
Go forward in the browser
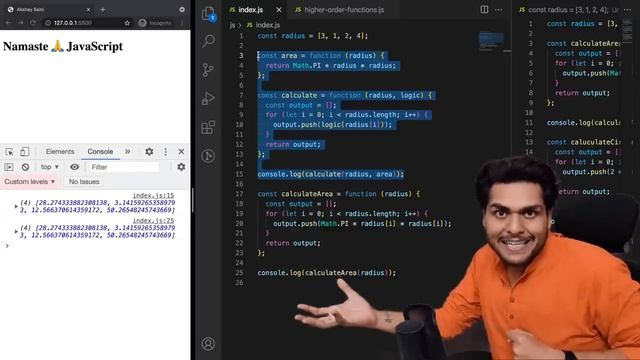click(x=20, y=23)
